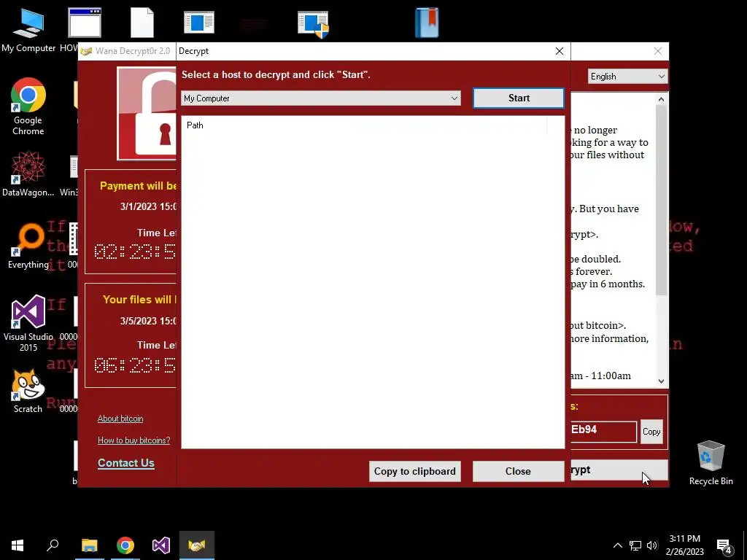Click the volume speaker tray icon
The width and height of the screenshot is (747, 560).
652,545
